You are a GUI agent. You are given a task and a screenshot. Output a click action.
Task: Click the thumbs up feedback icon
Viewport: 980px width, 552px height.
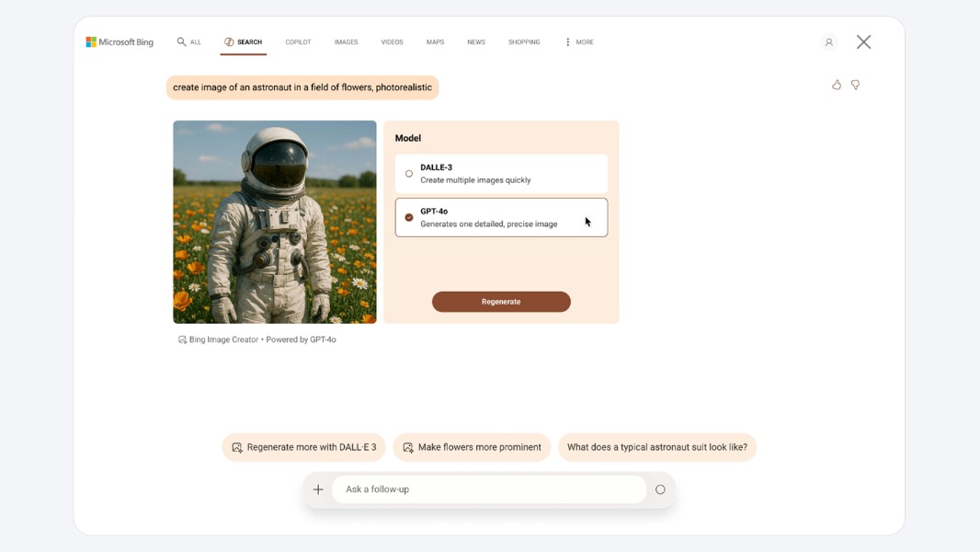pos(836,85)
